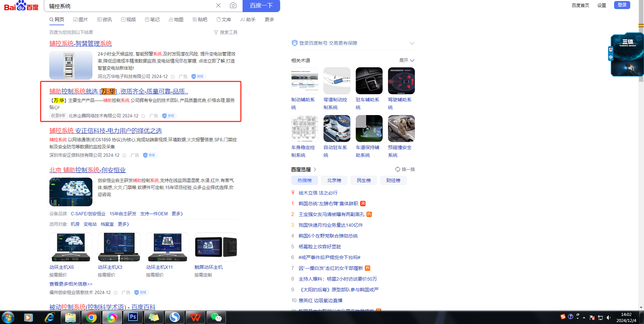The width and height of the screenshot is (644, 324).
Task: Clear the search box with the X icon
Action: point(218,5)
